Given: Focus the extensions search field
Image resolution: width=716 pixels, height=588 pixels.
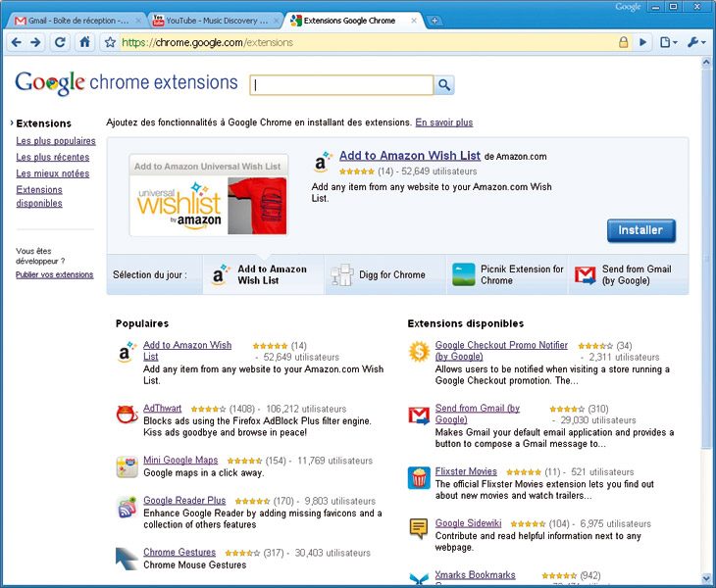Looking at the screenshot, I should coord(341,85).
